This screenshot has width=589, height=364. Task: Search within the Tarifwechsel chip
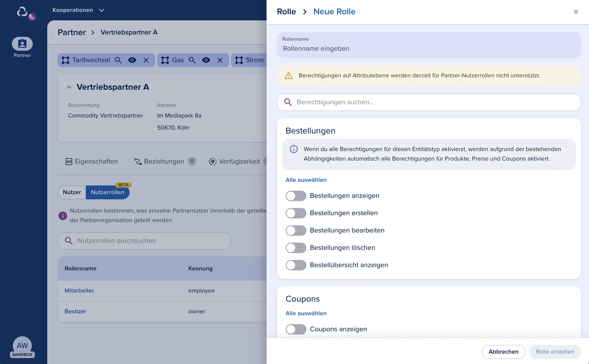click(118, 60)
